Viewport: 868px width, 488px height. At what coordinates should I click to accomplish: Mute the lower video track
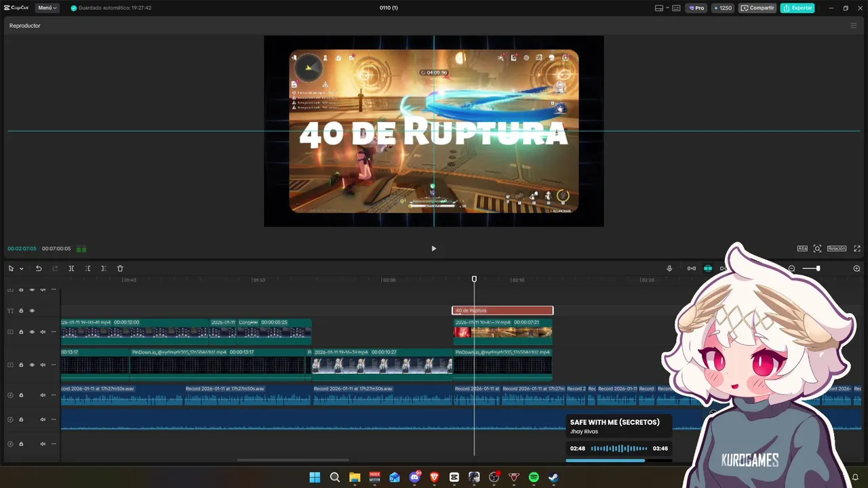pos(43,365)
